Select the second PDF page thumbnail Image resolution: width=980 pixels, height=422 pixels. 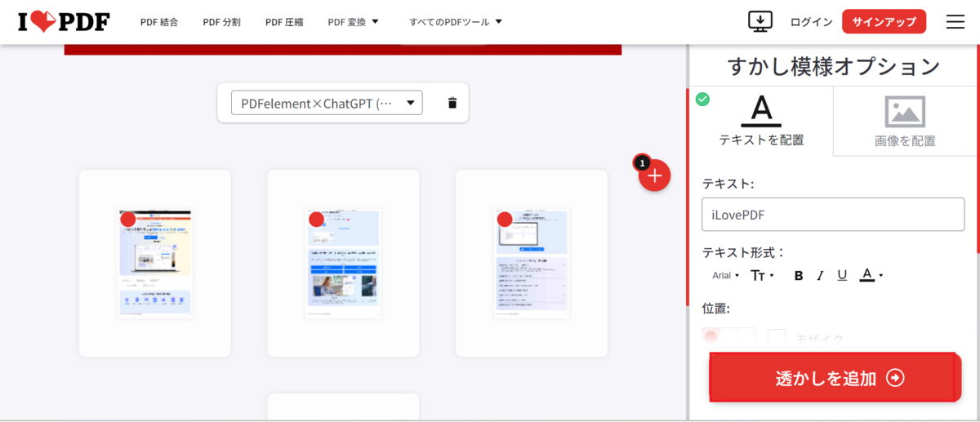tap(343, 263)
